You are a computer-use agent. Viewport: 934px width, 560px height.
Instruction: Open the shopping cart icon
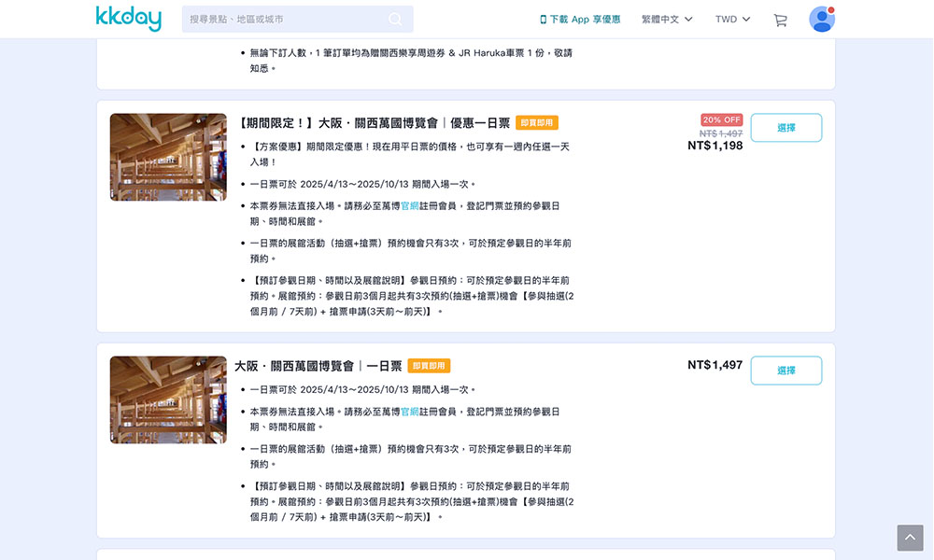coord(780,20)
